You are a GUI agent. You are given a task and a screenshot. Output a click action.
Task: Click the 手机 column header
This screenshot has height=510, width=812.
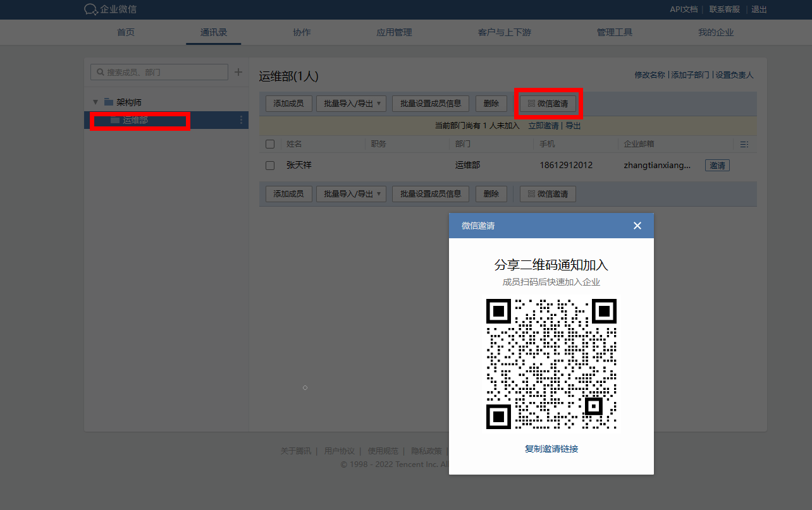[547, 144]
